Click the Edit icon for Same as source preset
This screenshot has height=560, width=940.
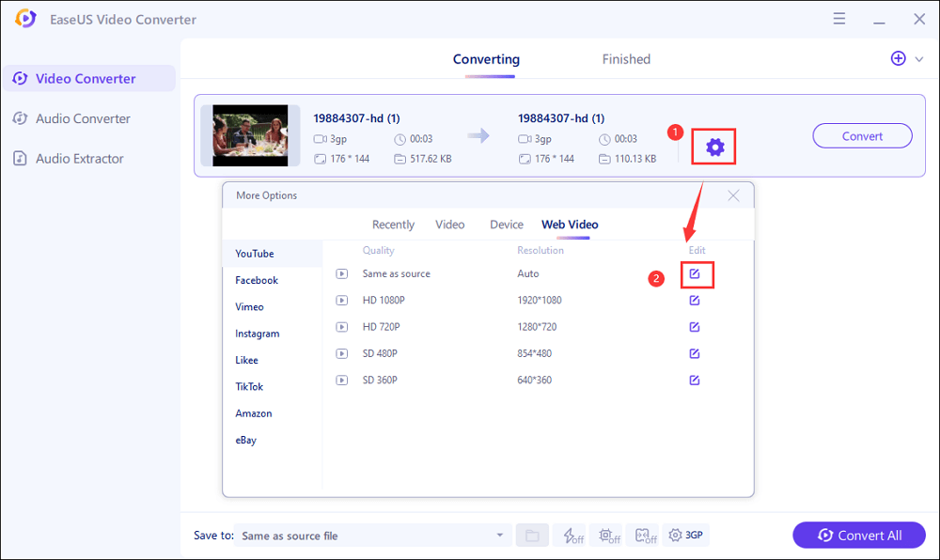coord(694,273)
